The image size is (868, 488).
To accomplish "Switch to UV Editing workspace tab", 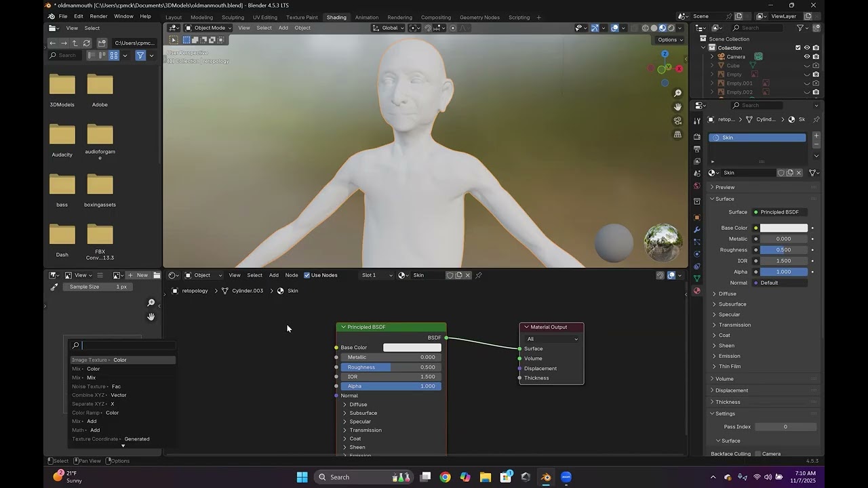I will coord(265,17).
